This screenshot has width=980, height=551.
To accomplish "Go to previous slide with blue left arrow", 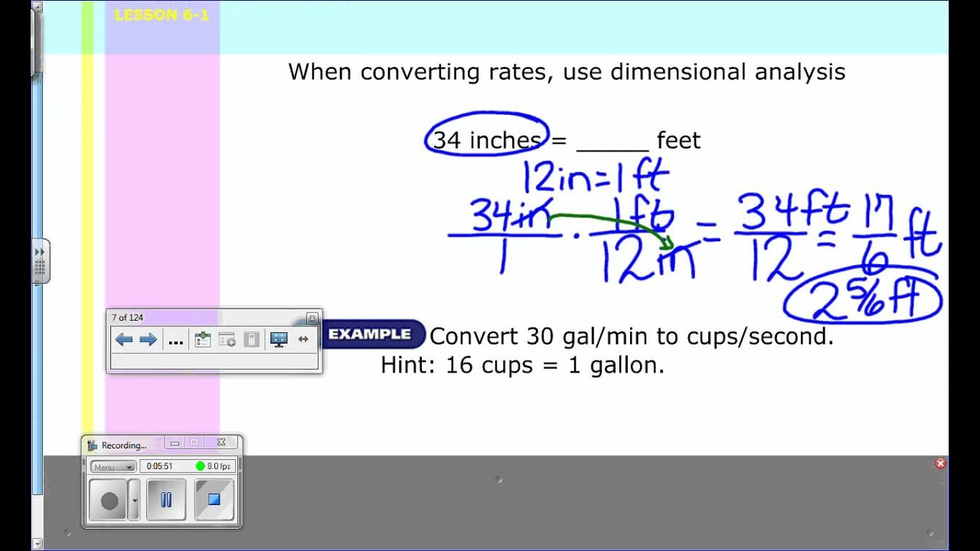I will click(x=123, y=340).
